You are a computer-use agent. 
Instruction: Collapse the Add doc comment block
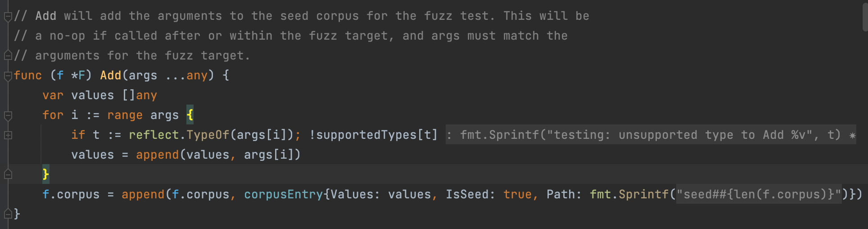pyautogui.click(x=8, y=17)
